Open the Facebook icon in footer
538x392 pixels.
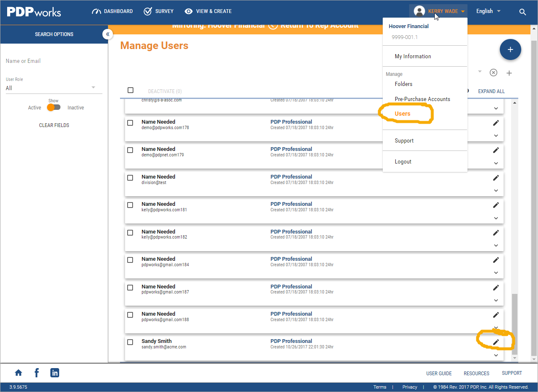click(37, 373)
